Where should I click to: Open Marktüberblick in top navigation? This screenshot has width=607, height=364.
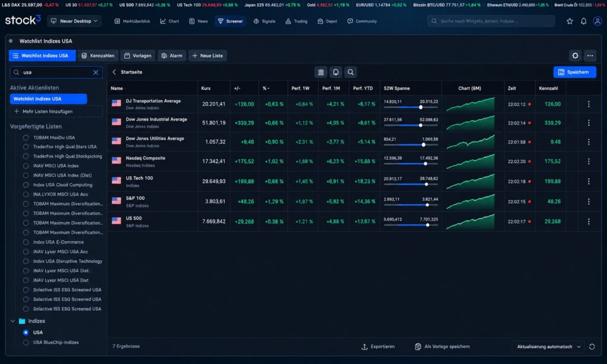(x=132, y=21)
